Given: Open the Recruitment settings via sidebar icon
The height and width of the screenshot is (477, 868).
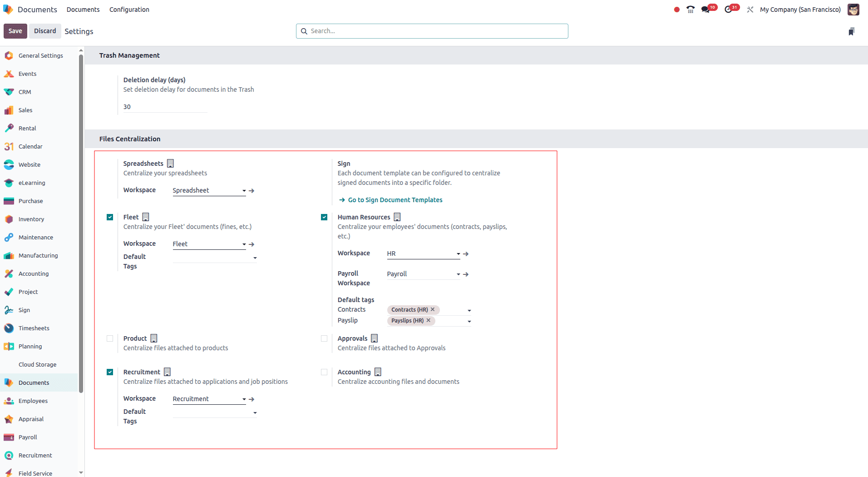Looking at the screenshot, I should tap(9, 455).
